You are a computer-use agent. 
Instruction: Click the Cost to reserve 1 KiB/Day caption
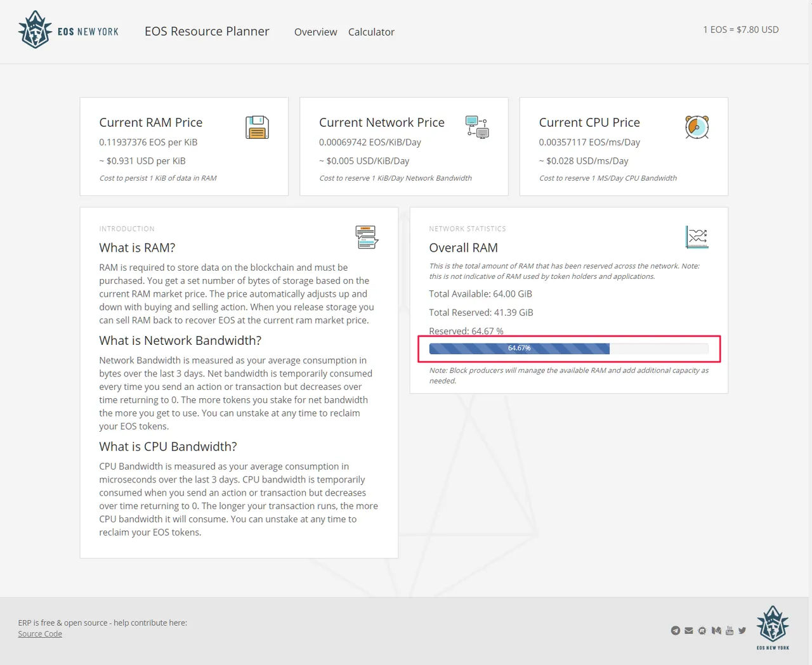395,178
